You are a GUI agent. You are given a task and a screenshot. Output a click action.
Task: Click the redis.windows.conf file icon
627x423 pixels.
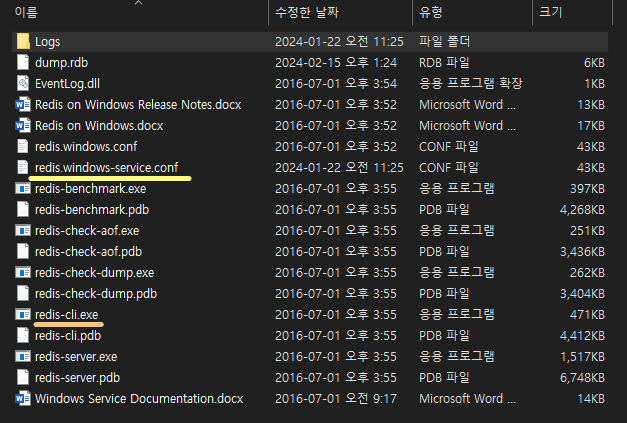(x=23, y=146)
